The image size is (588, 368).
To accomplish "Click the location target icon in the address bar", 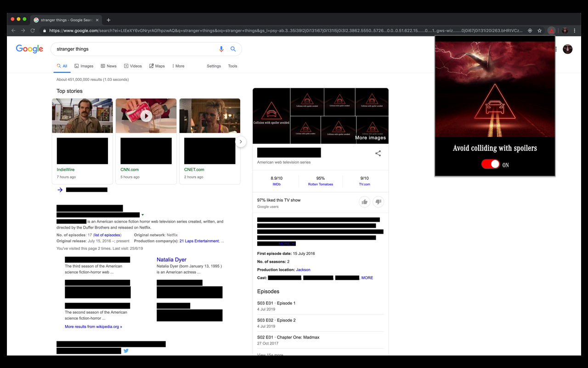I will coord(530,31).
